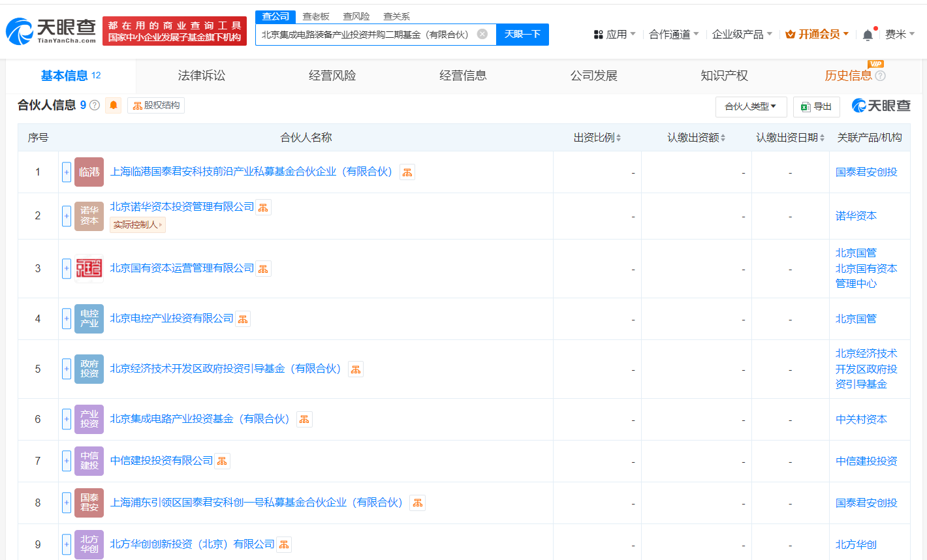Expand row 8 上海浦东引领区 with plus button
The height and width of the screenshot is (560, 927).
67,503
